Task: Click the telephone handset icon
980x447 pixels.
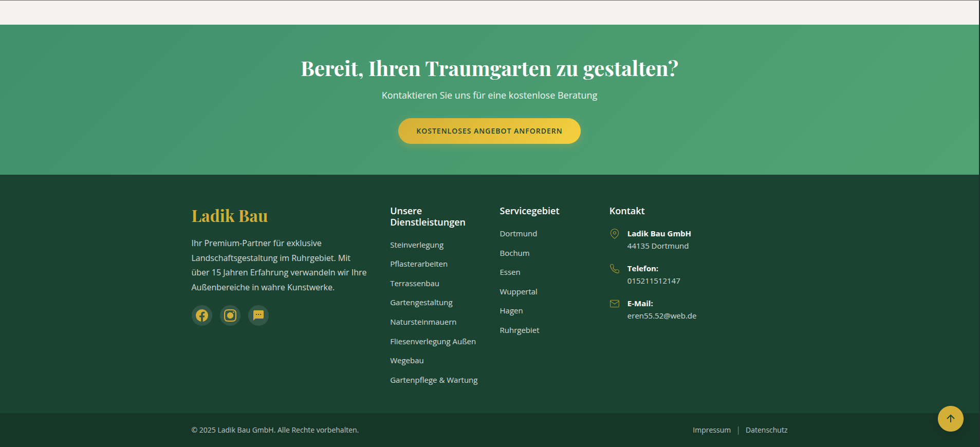Action: (x=614, y=269)
